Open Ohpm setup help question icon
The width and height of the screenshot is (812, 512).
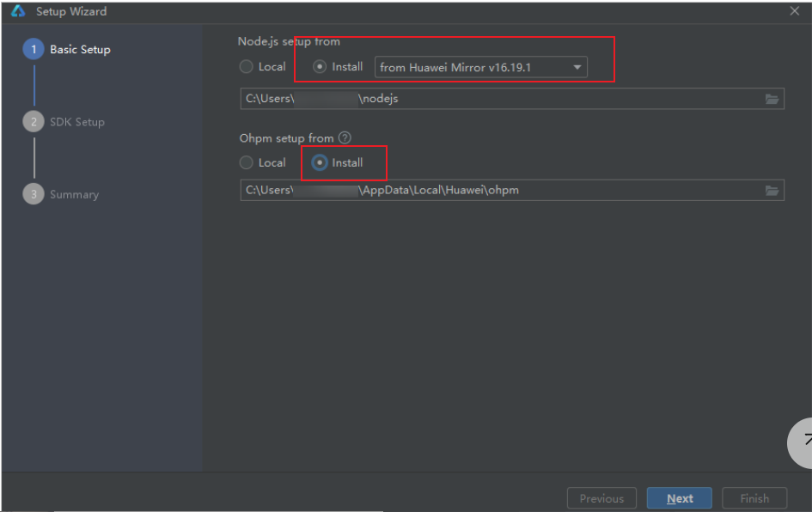click(x=345, y=137)
